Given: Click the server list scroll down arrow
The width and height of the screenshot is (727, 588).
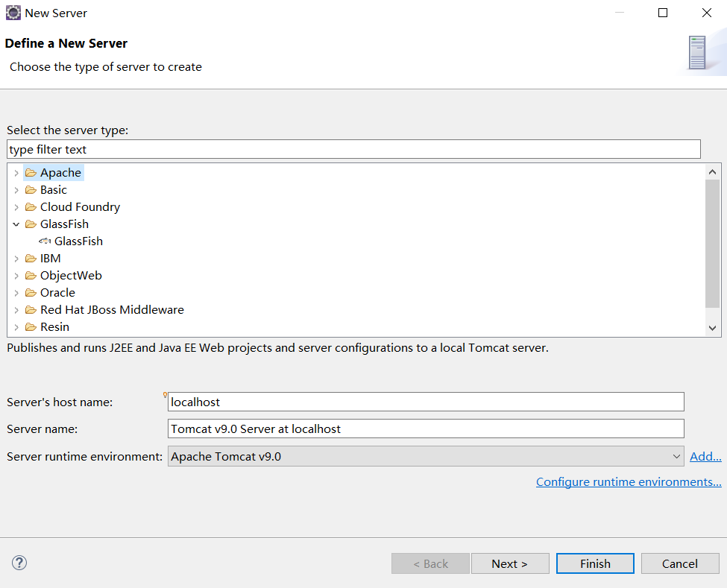Looking at the screenshot, I should click(x=713, y=328).
